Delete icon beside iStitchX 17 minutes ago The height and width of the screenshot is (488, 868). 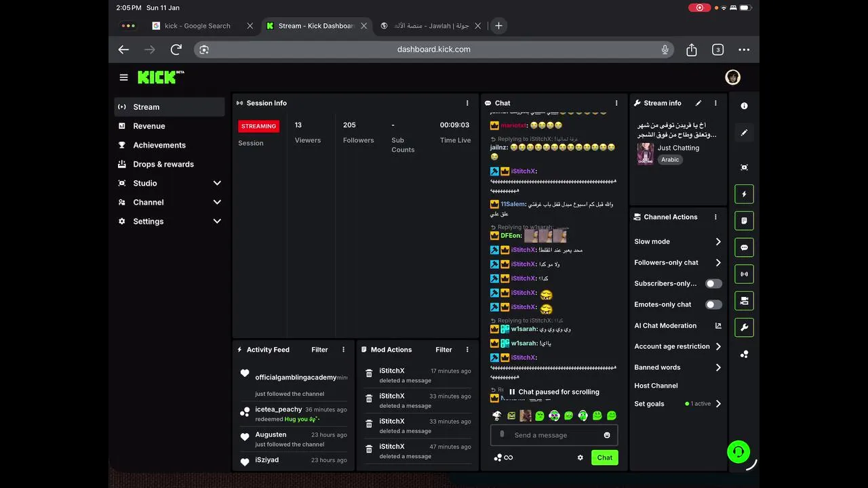[x=369, y=373]
